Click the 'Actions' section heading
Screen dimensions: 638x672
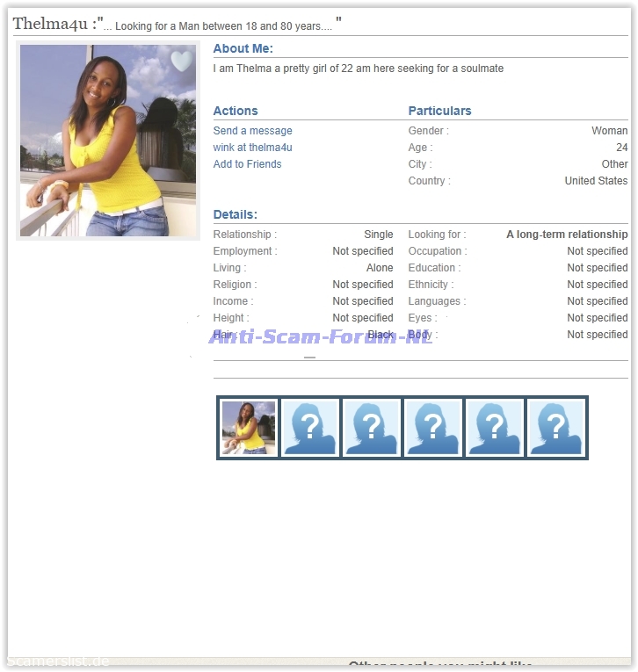pos(236,111)
